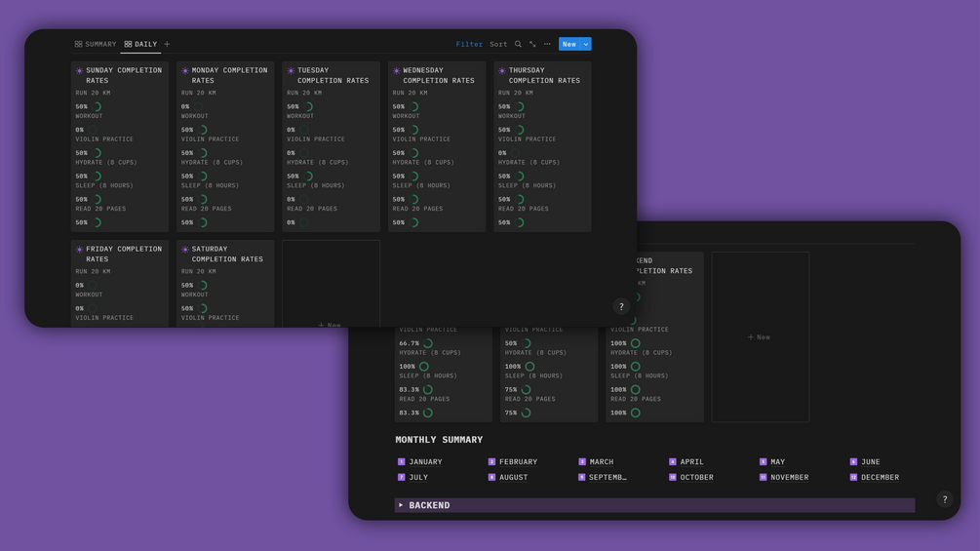Click the sun icon on Thursday card

click(502, 70)
